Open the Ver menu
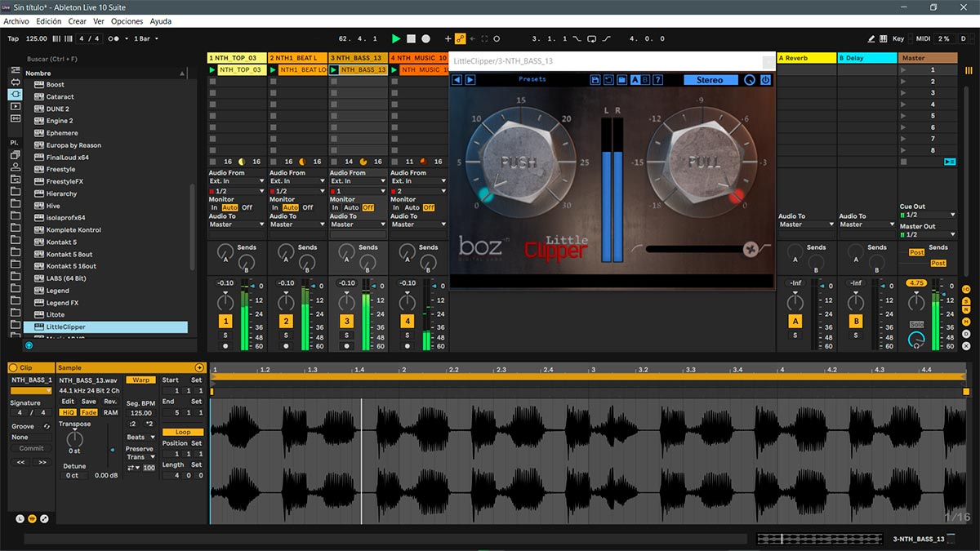 pyautogui.click(x=98, y=21)
